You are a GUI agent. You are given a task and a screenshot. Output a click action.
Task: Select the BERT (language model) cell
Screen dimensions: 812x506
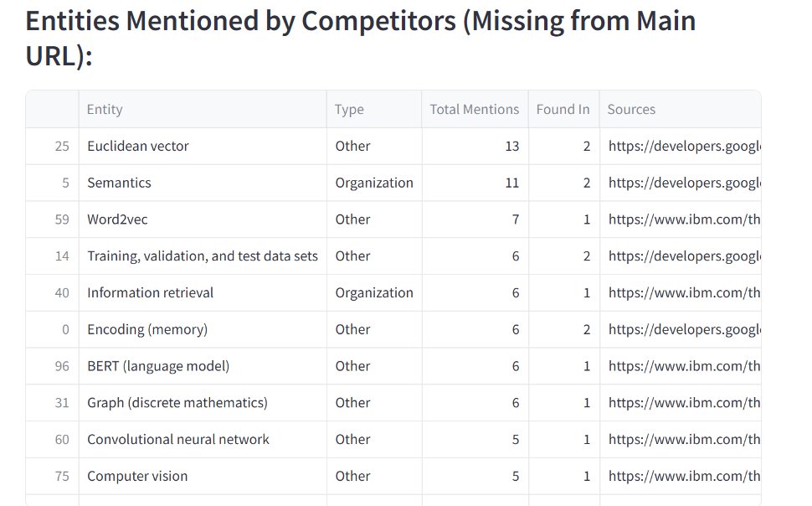pos(203,366)
